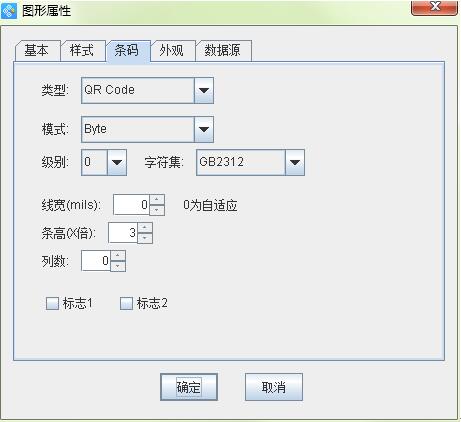Screen dimensions: 461x422
Task: Switch to the 基本 tab
Action: 37,51
